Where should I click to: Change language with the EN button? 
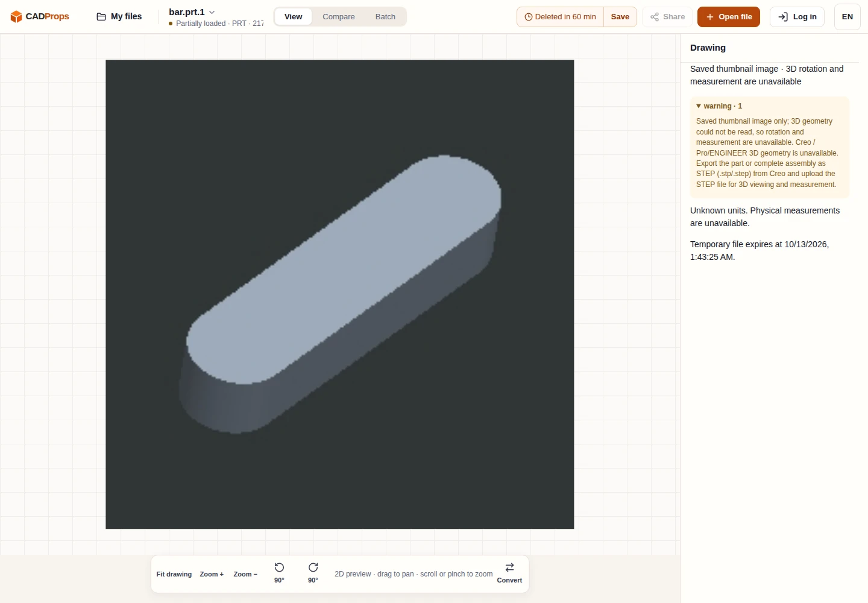click(848, 17)
